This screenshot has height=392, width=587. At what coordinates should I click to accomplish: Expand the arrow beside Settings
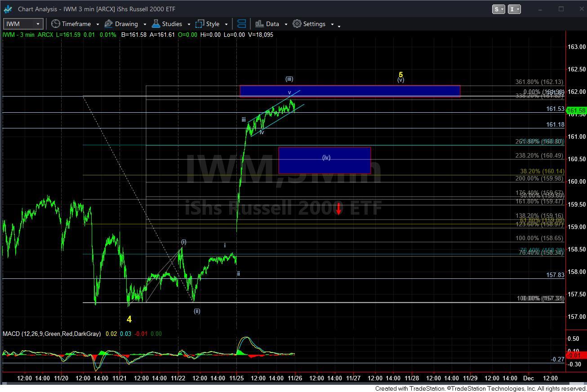coord(332,24)
